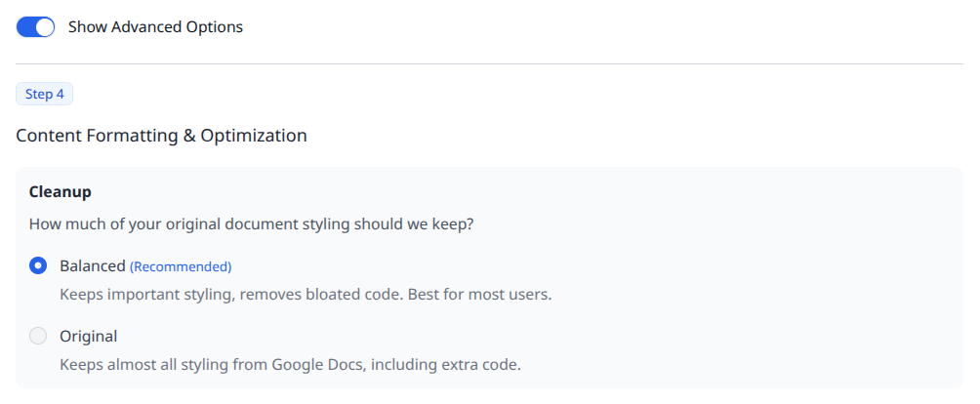The image size is (980, 404).
Task: Click the question about original document styling
Action: [x=251, y=224]
